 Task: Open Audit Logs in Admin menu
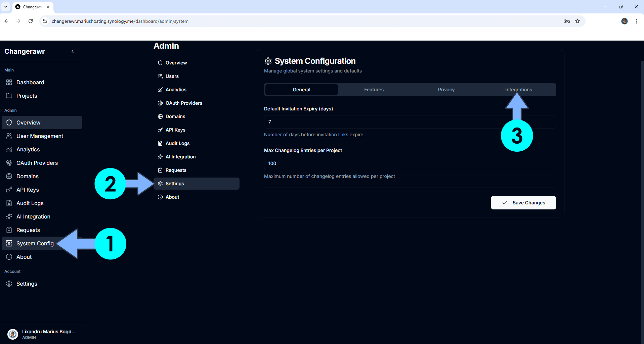tap(197, 143)
